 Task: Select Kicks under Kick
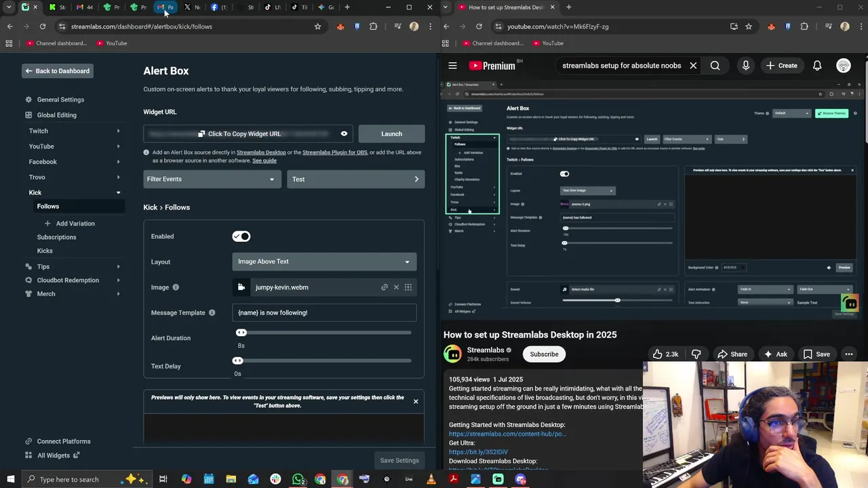pyautogui.click(x=45, y=251)
